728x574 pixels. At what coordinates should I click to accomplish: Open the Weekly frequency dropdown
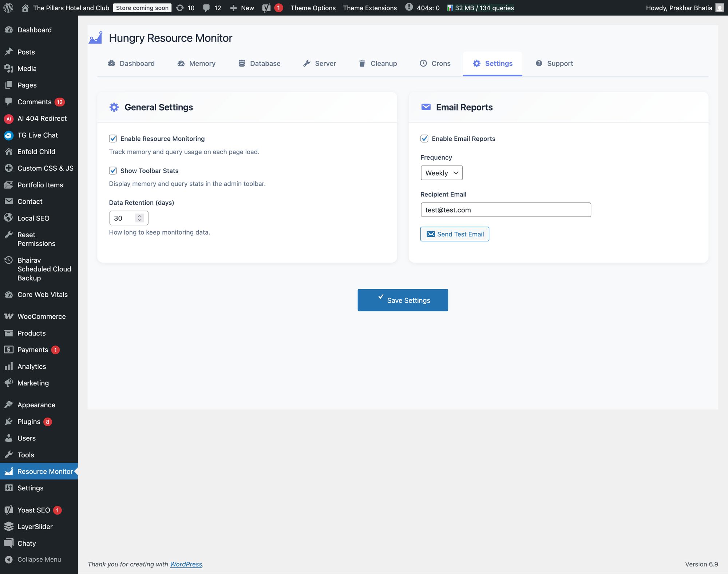coord(441,173)
